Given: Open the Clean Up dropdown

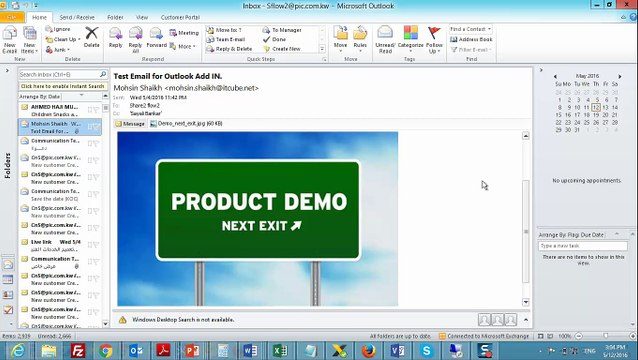Looking at the screenshot, I should click(x=62, y=39).
